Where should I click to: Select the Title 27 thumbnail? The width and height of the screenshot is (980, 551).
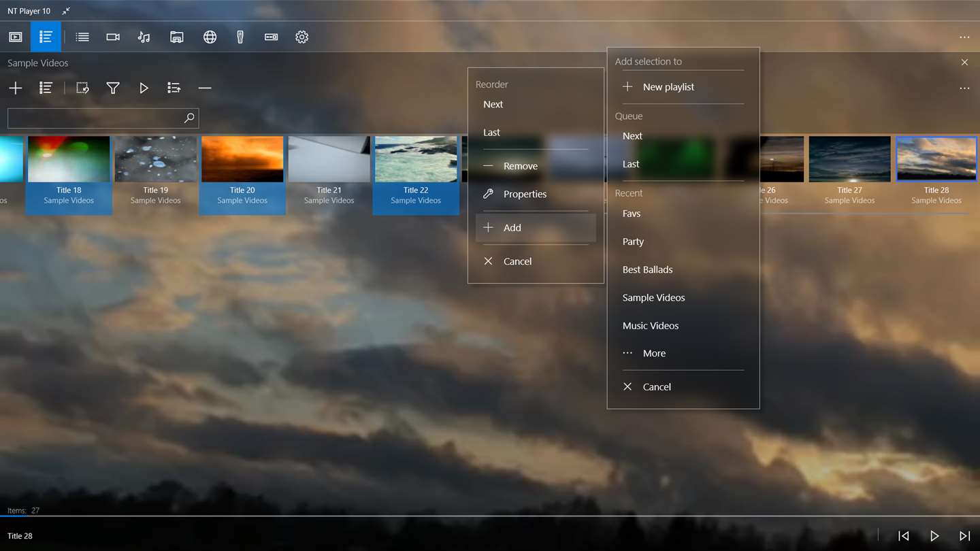point(850,159)
